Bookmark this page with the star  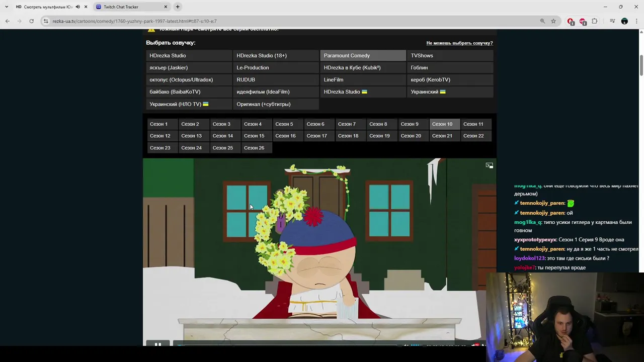[553, 21]
